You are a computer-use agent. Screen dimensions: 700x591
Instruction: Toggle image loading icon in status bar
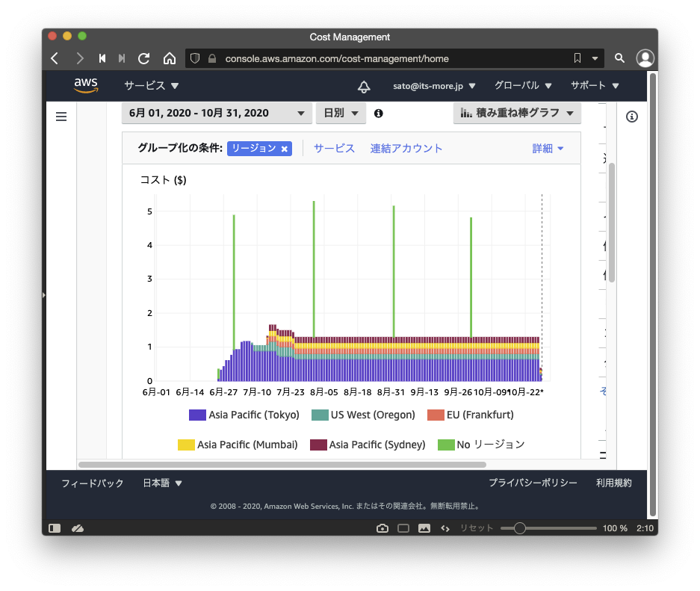click(x=424, y=528)
